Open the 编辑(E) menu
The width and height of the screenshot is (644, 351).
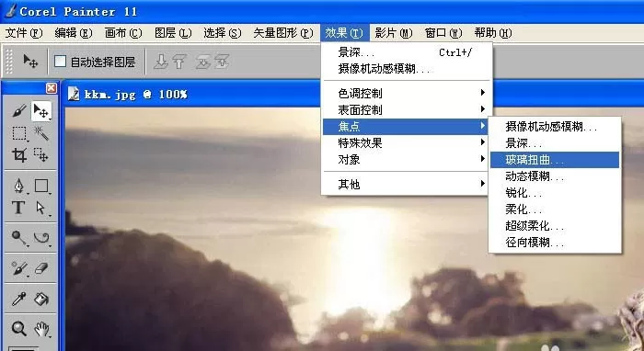(74, 33)
